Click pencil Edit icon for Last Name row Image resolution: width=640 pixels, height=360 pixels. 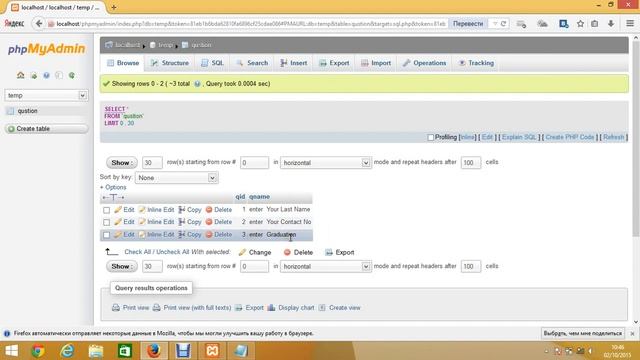pyautogui.click(x=118, y=209)
